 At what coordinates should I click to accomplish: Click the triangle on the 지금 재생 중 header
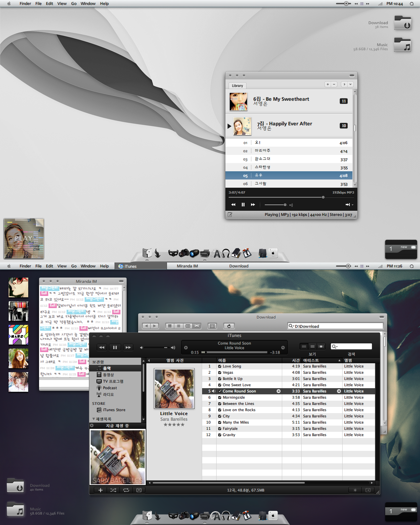coord(92,426)
